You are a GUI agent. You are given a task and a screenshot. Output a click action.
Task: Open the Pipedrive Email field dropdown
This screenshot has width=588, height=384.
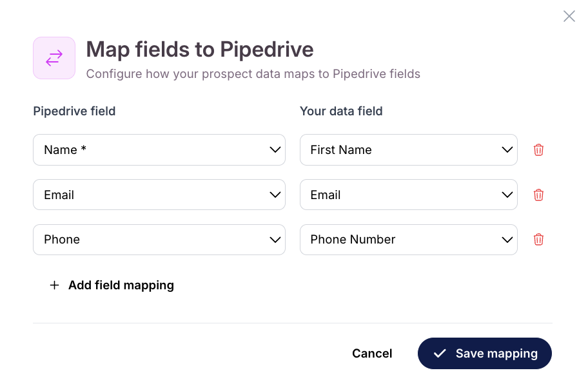pos(159,195)
